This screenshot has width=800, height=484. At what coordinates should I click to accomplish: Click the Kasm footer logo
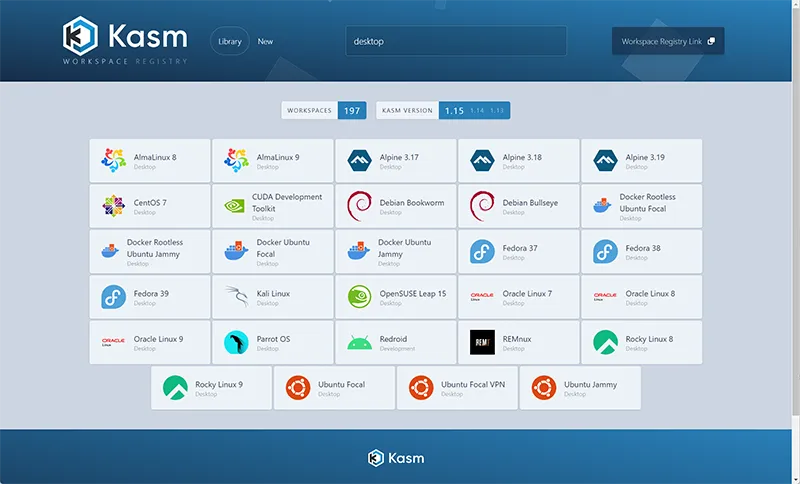pos(396,458)
